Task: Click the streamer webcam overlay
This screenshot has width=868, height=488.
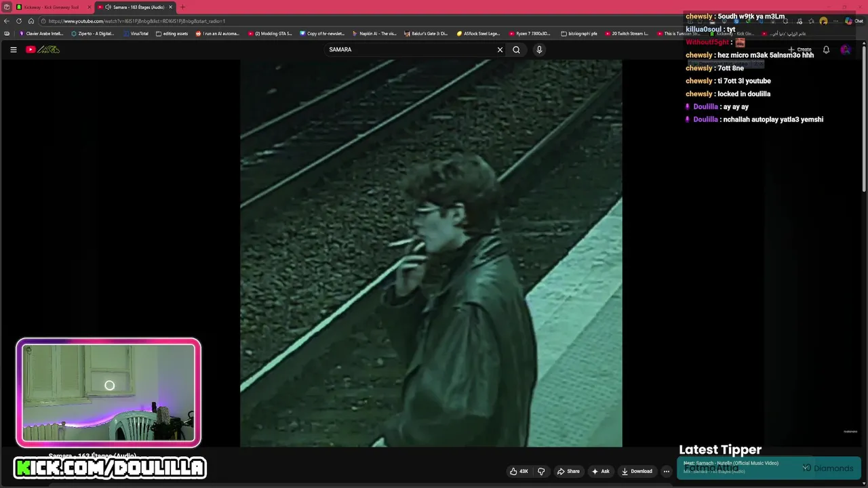Action: coord(108,393)
